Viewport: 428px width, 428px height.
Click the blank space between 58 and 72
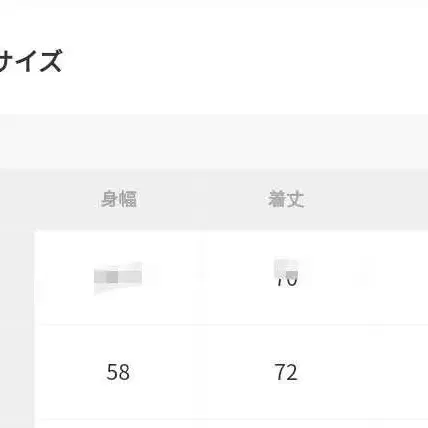202,372
